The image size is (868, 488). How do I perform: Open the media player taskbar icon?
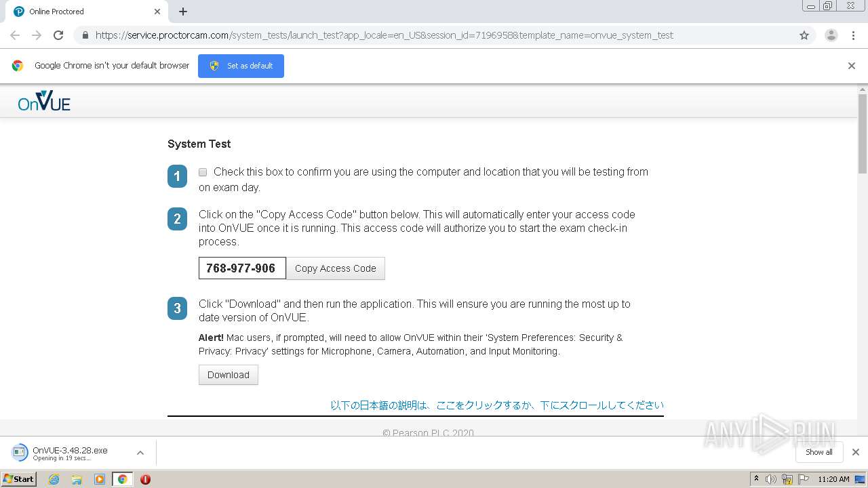click(100, 479)
